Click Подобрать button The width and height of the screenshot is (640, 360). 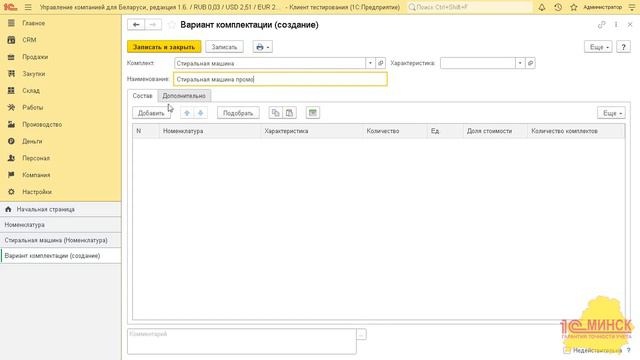pyautogui.click(x=238, y=113)
